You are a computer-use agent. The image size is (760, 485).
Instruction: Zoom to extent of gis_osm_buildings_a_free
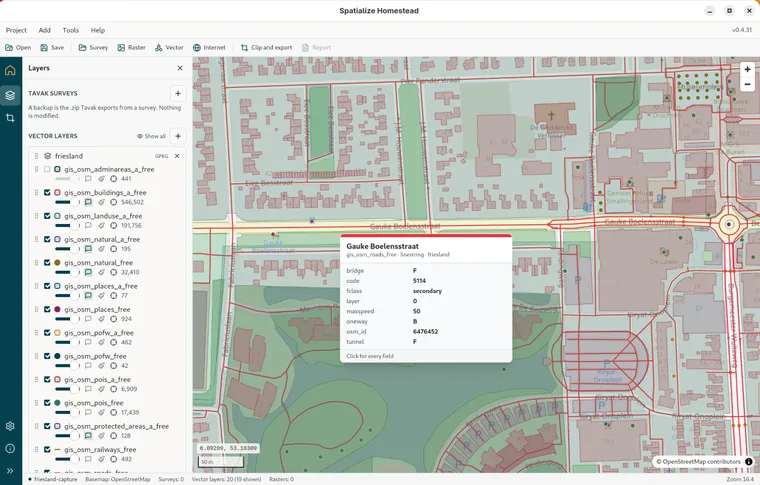pos(113,202)
